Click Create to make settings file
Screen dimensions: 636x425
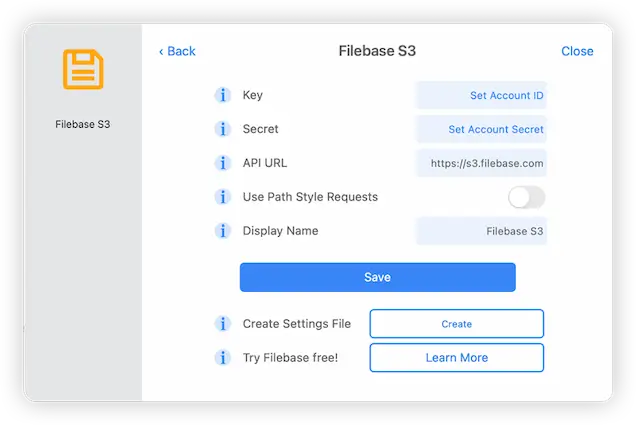[x=457, y=324]
